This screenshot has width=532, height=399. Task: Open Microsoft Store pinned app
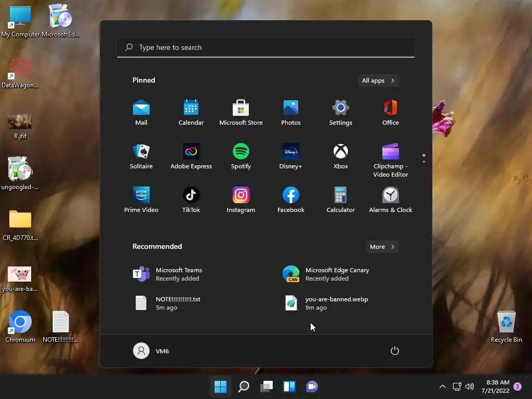click(241, 113)
